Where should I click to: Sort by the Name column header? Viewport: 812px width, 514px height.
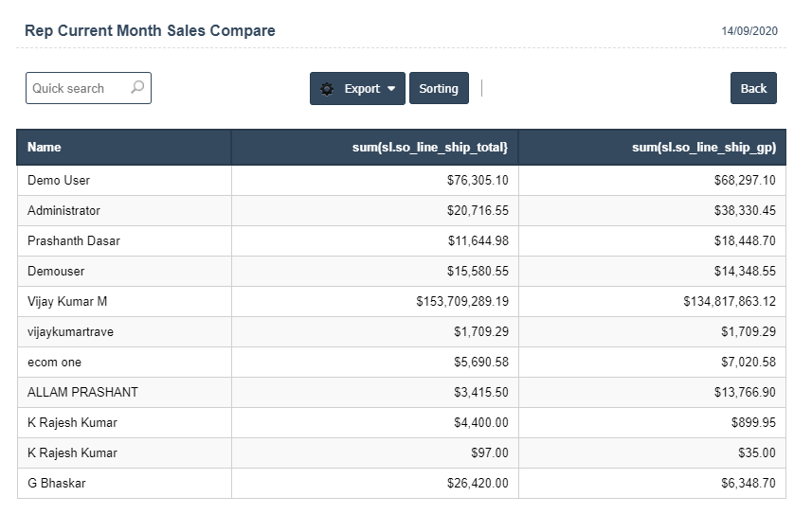(45, 148)
